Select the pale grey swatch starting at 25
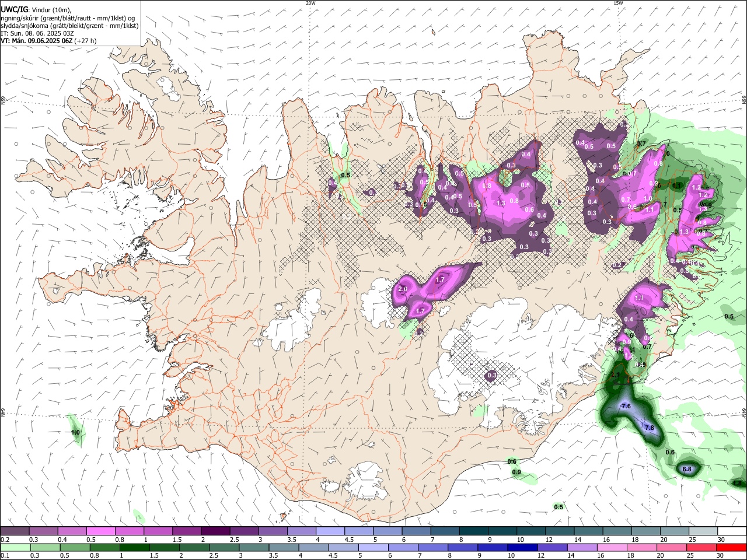 (703, 531)
